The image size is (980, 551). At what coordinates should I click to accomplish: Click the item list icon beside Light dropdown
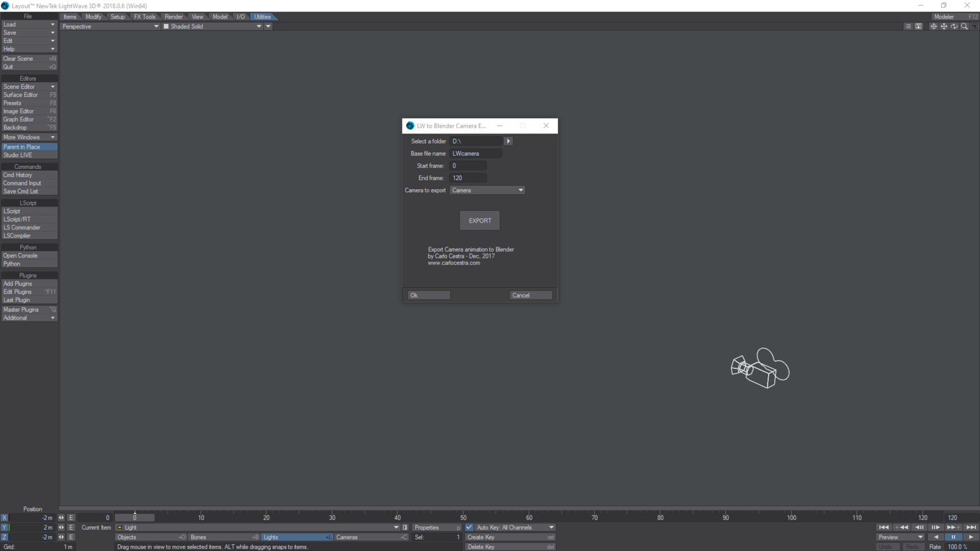405,527
